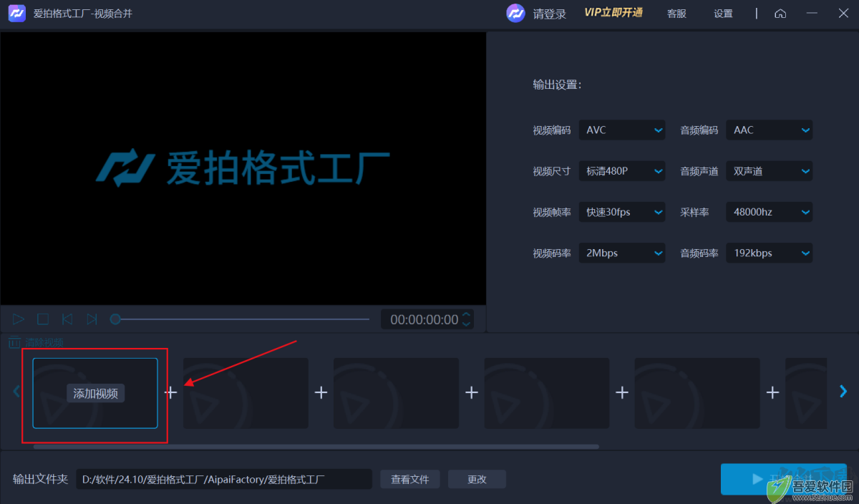Image resolution: width=859 pixels, height=504 pixels.
Task: Click the output folder path field
Action: click(224, 479)
